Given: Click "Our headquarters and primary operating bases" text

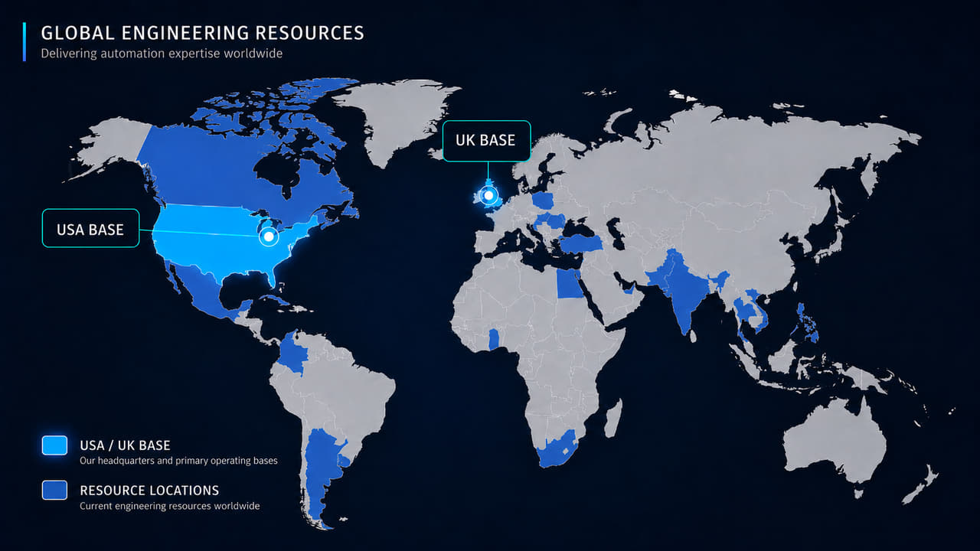Looking at the screenshot, I should click(178, 461).
